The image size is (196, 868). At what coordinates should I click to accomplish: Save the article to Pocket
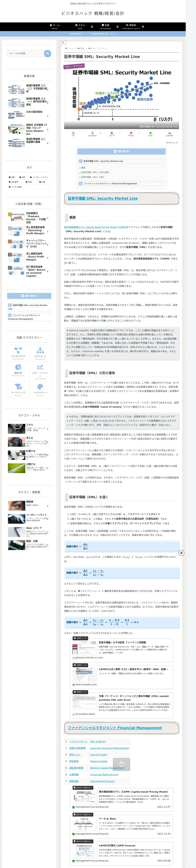(x=131, y=134)
